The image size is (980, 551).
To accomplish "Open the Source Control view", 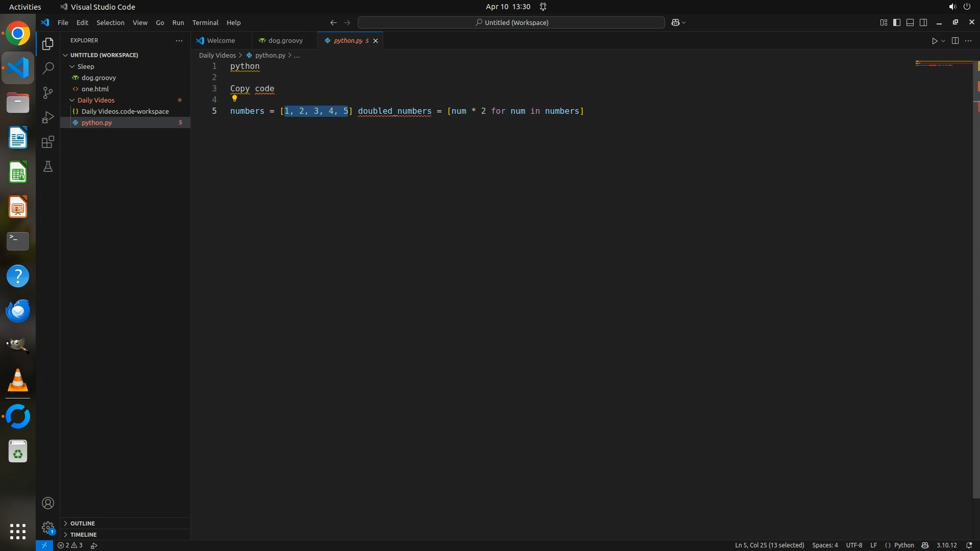I will click(47, 92).
